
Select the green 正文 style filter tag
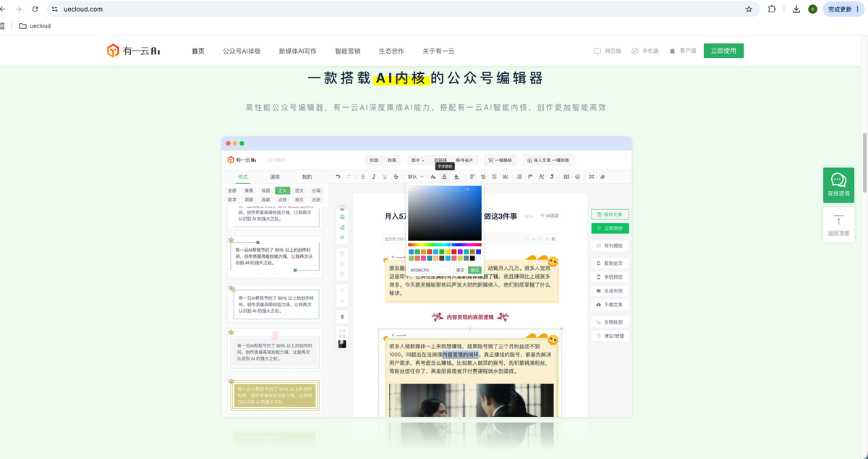click(281, 190)
